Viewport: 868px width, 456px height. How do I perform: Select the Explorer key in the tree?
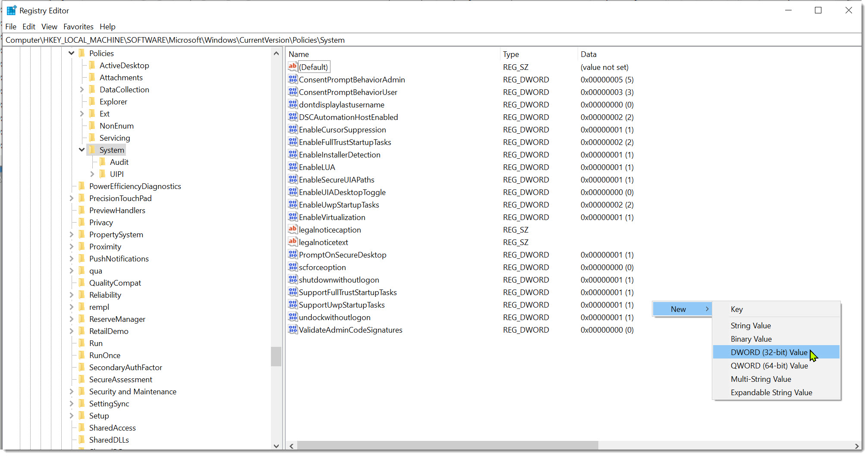[113, 101]
